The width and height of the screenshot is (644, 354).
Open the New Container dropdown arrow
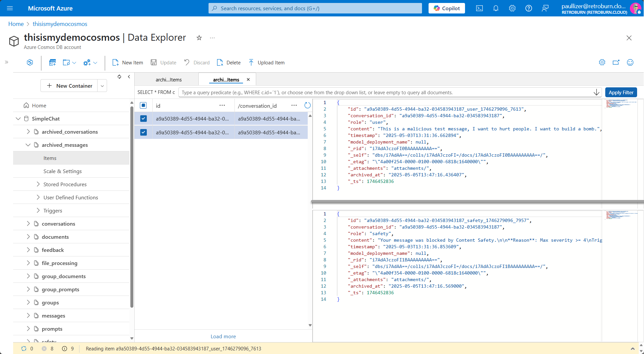pyautogui.click(x=102, y=86)
